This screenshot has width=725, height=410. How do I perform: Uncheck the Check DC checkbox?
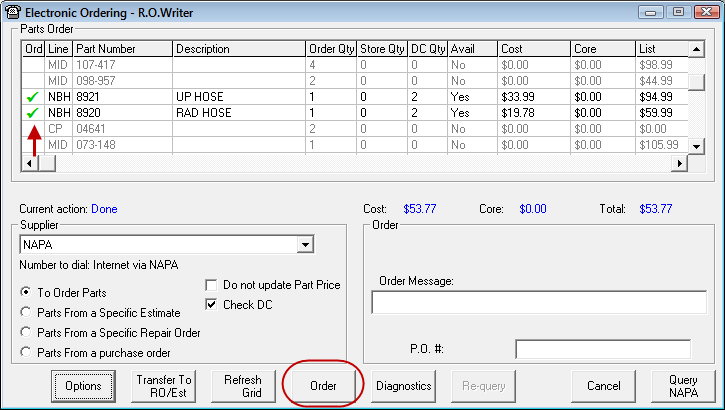(x=211, y=305)
